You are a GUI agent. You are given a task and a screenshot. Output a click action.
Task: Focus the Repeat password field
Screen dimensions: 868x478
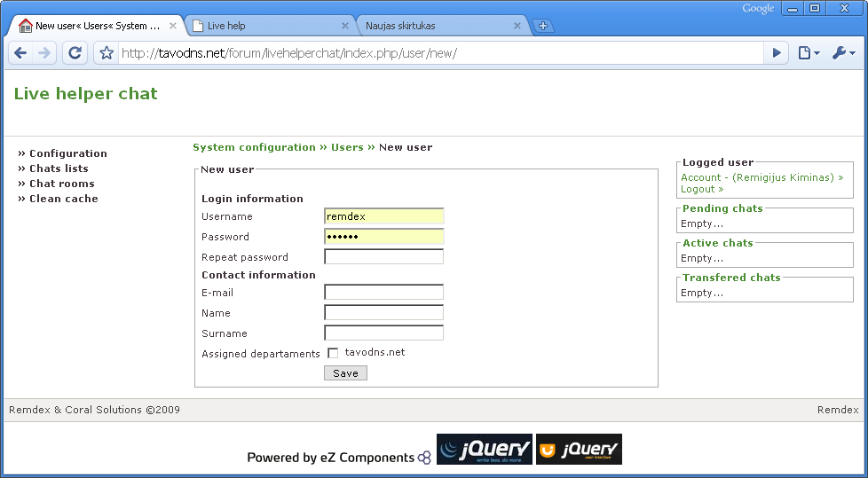pyautogui.click(x=383, y=256)
